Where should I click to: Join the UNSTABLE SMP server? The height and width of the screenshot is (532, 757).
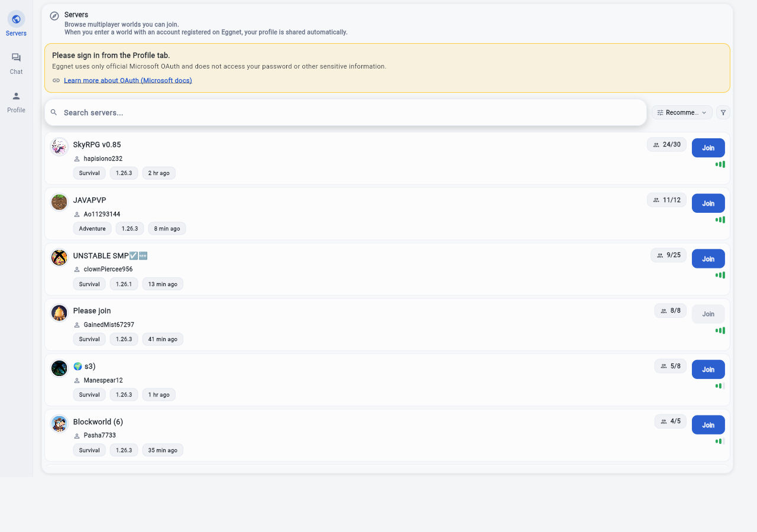pos(708,259)
